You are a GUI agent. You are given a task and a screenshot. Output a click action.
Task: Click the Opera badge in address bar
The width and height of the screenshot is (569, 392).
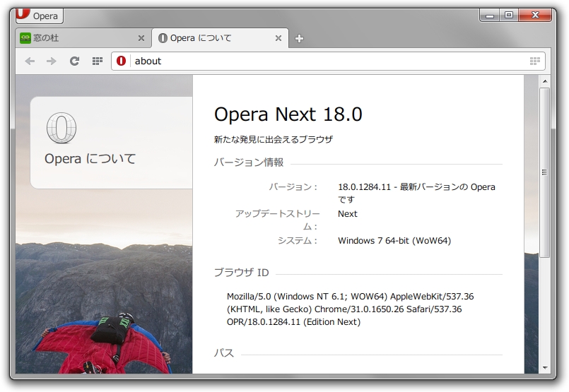coord(121,61)
